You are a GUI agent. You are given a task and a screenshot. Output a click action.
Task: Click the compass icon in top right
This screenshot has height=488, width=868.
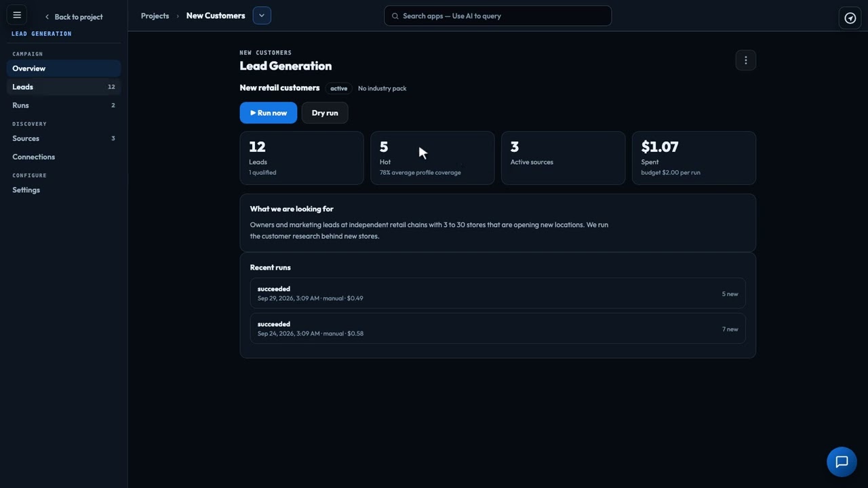(x=850, y=18)
